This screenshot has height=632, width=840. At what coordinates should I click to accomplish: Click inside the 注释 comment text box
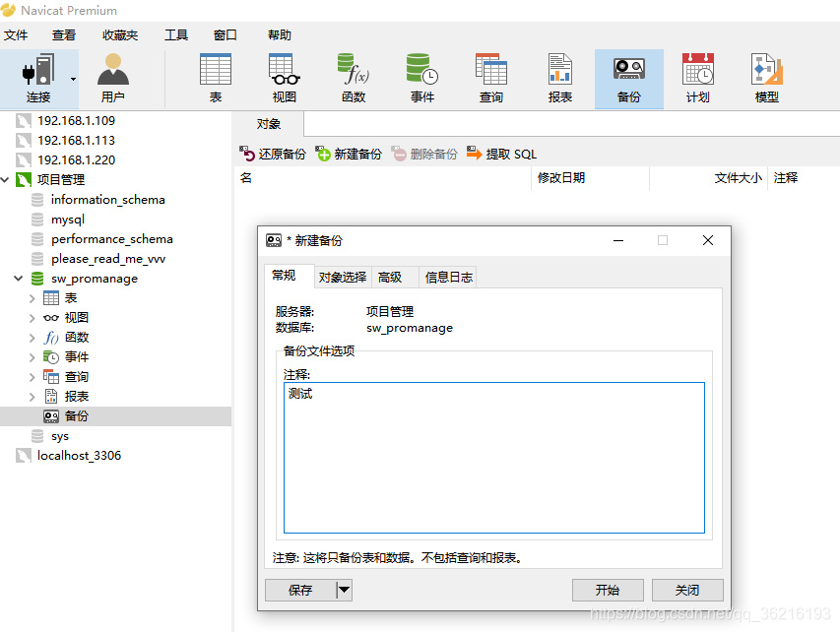click(x=494, y=458)
